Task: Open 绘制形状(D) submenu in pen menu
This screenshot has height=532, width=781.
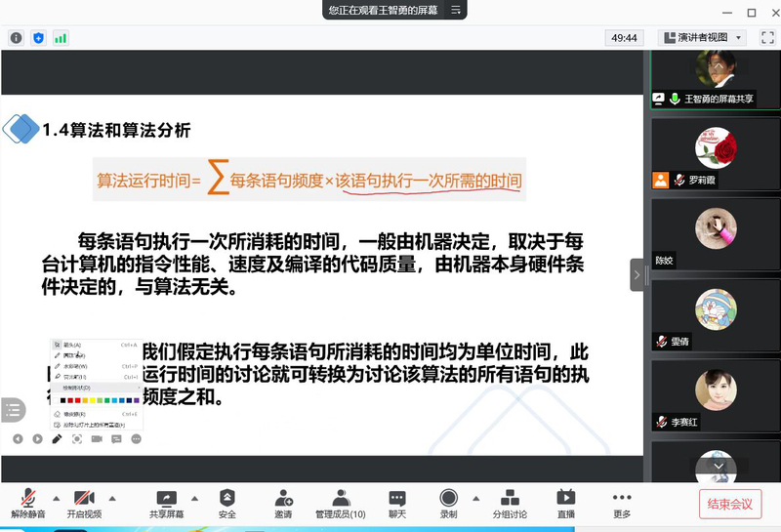Action: point(97,388)
